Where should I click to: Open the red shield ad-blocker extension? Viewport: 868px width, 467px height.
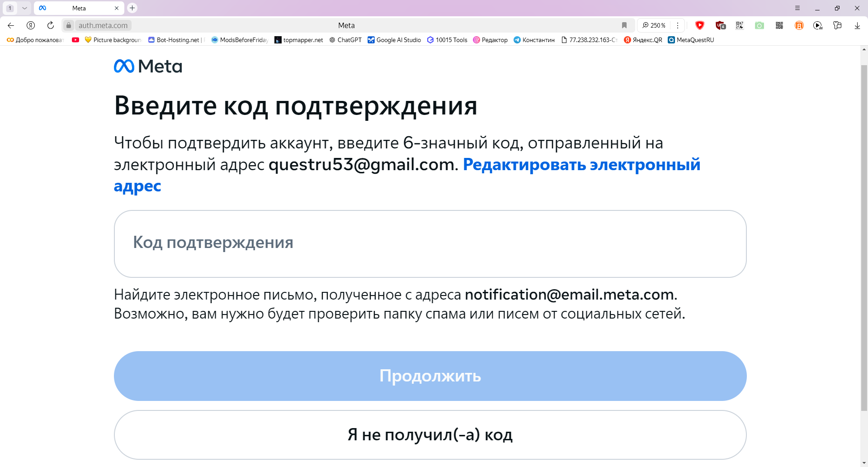[700, 25]
